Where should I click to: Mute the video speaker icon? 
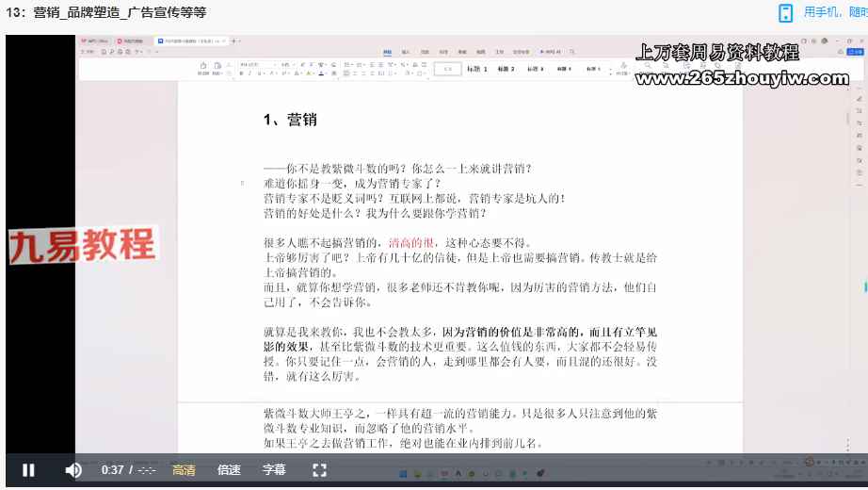73,470
